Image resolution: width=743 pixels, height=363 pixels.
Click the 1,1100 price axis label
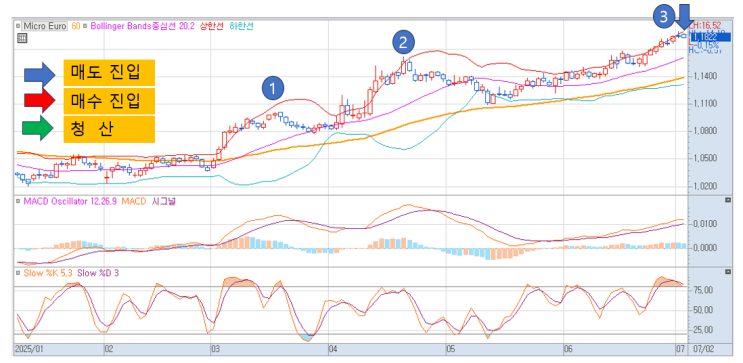pyautogui.click(x=704, y=103)
